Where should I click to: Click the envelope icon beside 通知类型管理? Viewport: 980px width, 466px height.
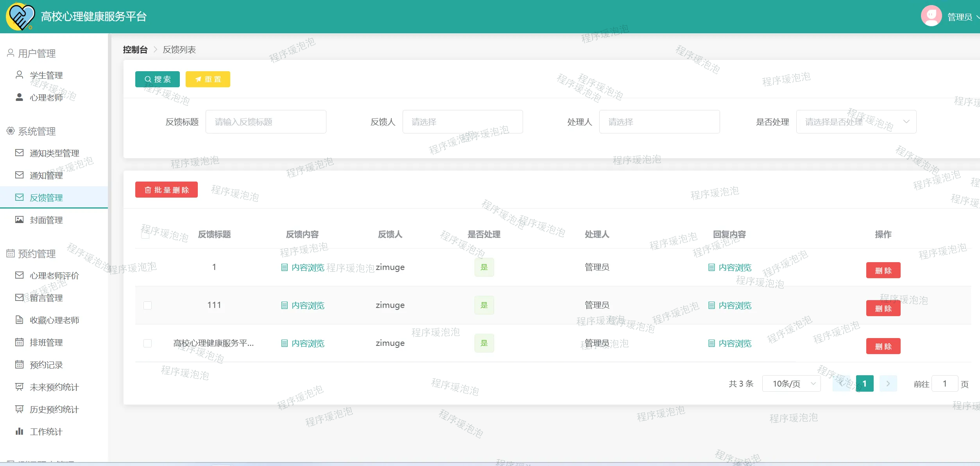(19, 153)
